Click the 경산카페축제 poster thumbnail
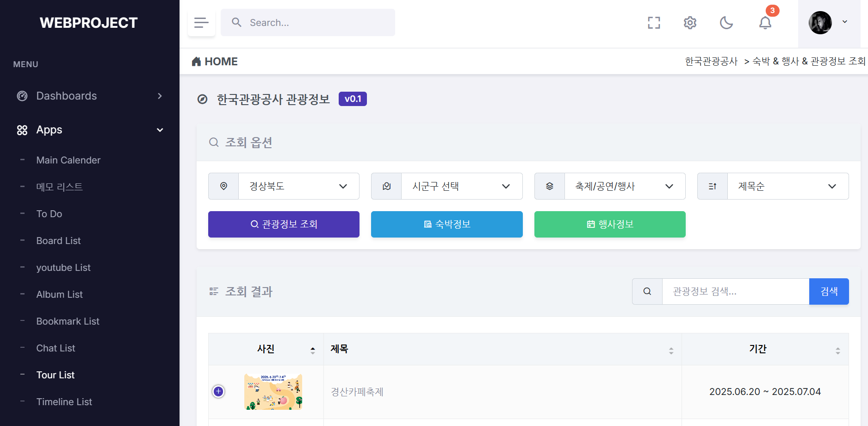This screenshot has height=426, width=868. point(273,392)
